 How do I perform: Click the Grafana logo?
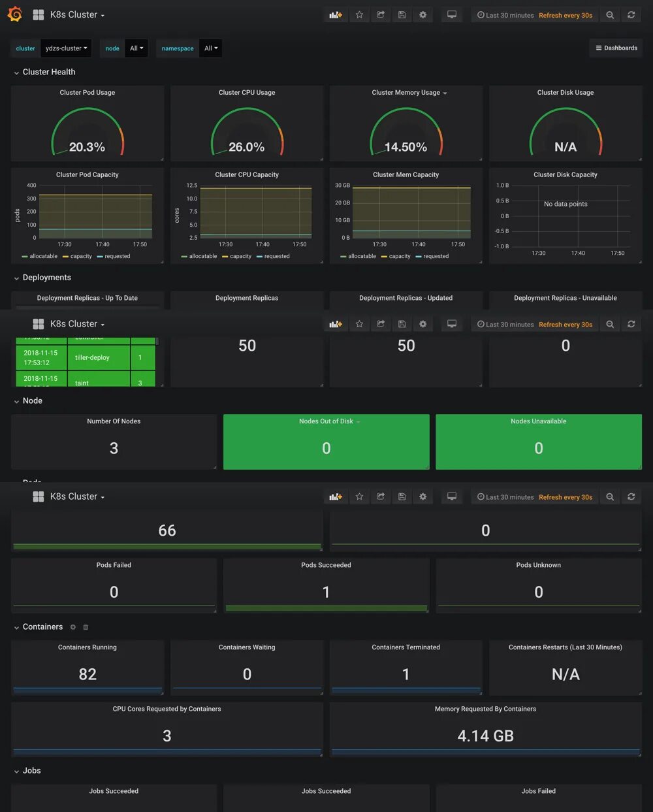[14, 14]
